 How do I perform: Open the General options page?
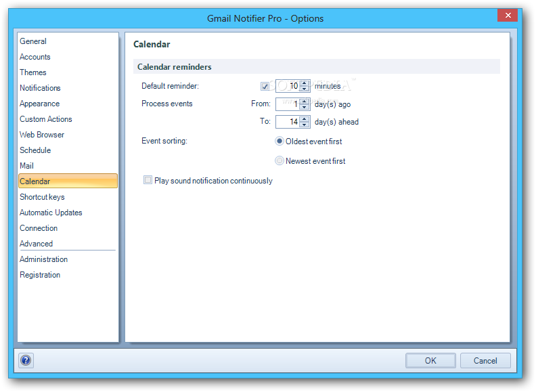click(x=33, y=41)
